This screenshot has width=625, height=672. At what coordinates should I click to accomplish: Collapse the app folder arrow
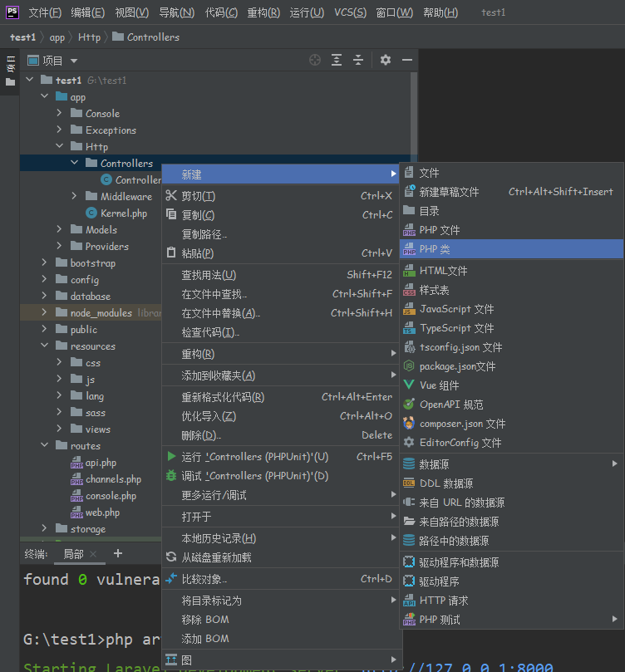45,96
